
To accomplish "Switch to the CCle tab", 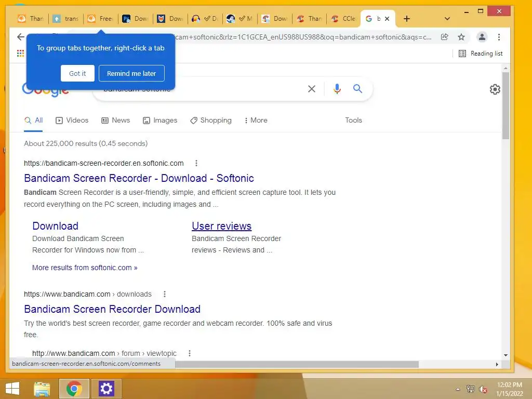I will [343, 19].
